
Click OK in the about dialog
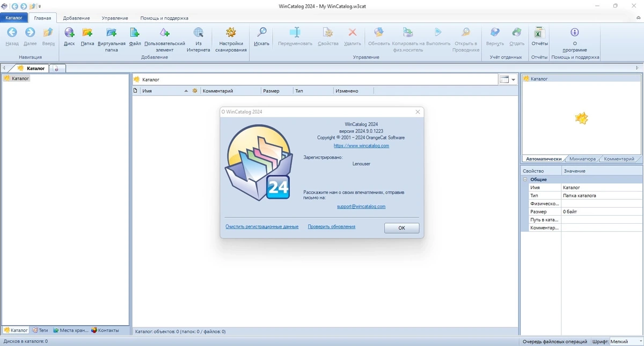[401, 228]
